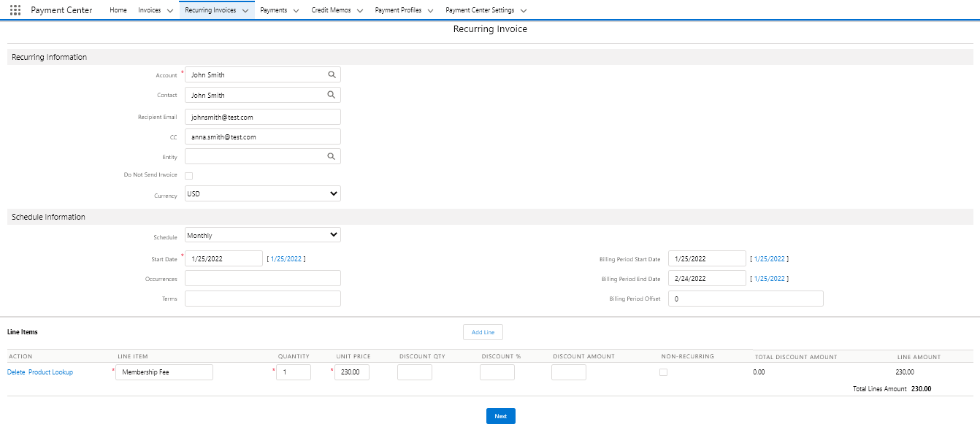Image resolution: width=980 pixels, height=427 pixels.
Task: Click the Delete link for line item
Action: click(x=16, y=372)
